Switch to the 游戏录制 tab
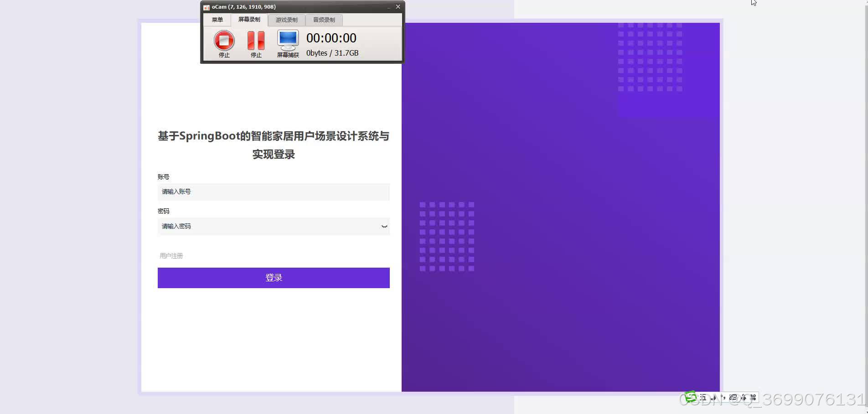The width and height of the screenshot is (868, 414). [x=287, y=20]
